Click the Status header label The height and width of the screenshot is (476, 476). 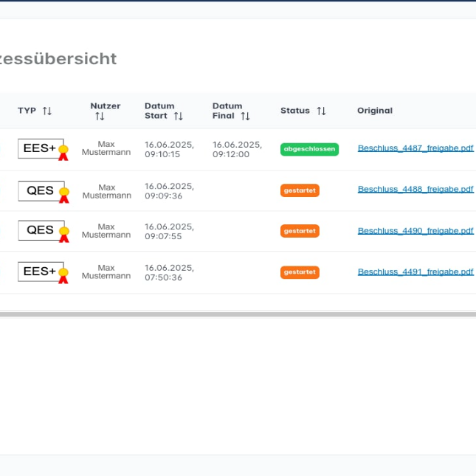(x=294, y=111)
